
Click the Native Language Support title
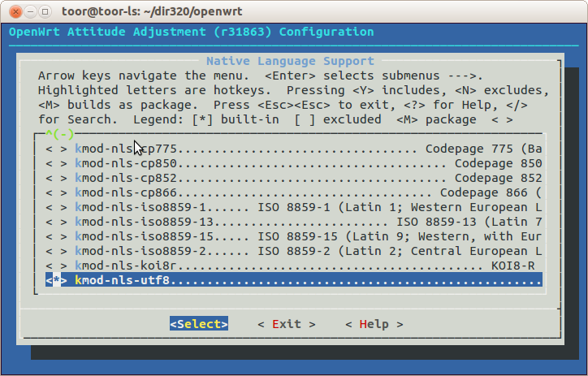pyautogui.click(x=290, y=61)
